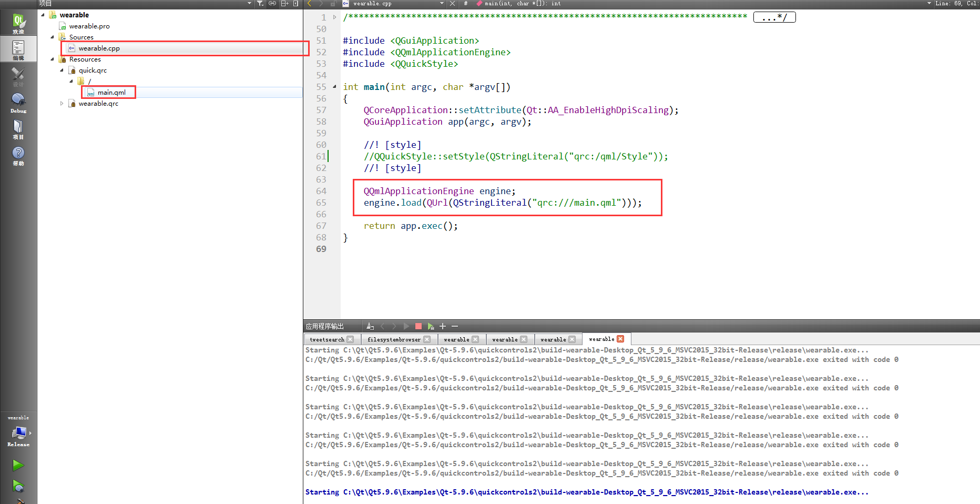
Task: Click the file lock icon in editor toolbar
Action: (x=333, y=4)
